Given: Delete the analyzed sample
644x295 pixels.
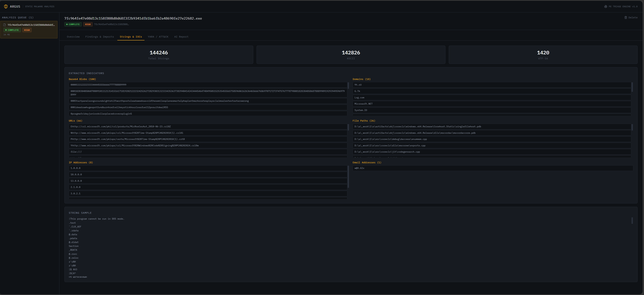Looking at the screenshot, I should (631, 18).
